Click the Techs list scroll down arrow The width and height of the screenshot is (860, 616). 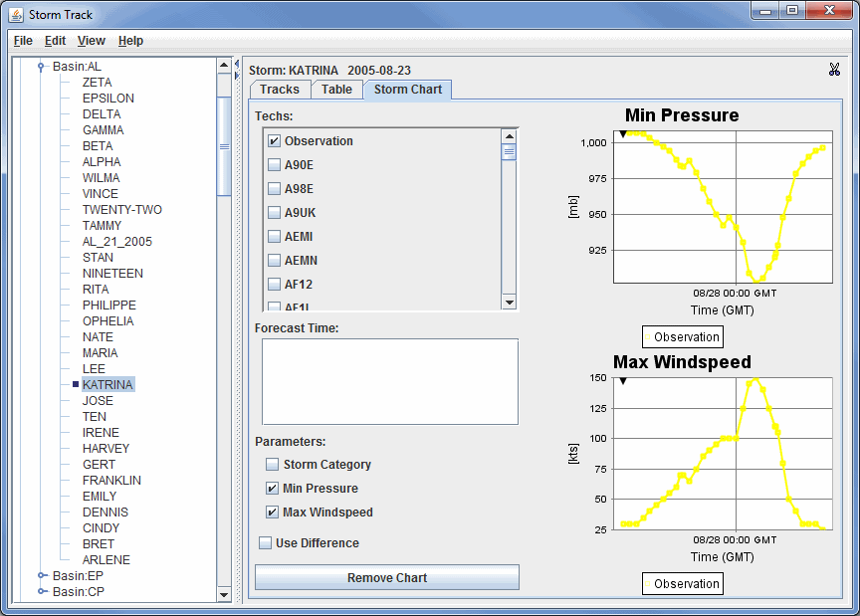(509, 303)
